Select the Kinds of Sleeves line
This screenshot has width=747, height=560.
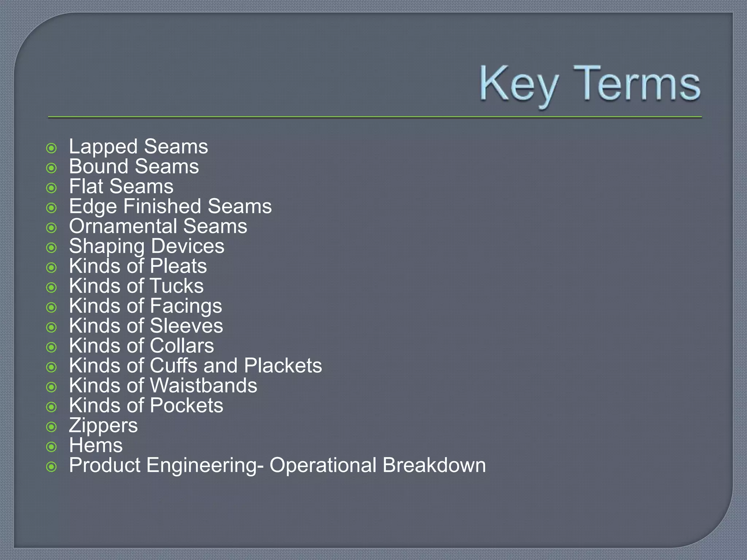pyautogui.click(x=146, y=326)
